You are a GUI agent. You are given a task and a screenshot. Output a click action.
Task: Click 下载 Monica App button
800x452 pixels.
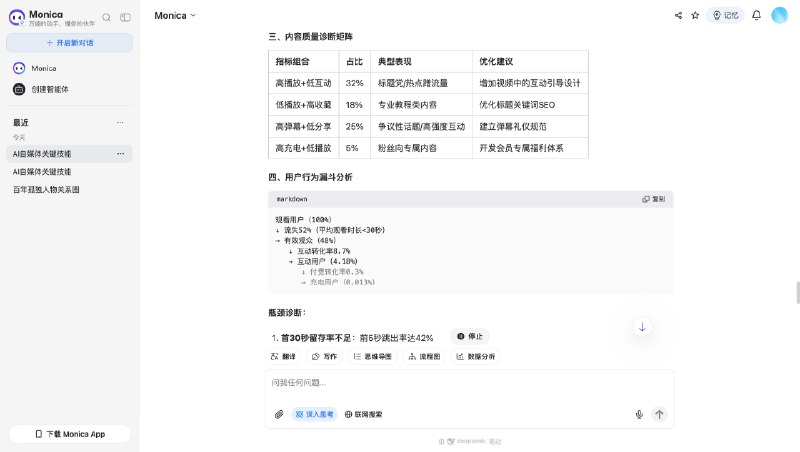pyautogui.click(x=70, y=434)
